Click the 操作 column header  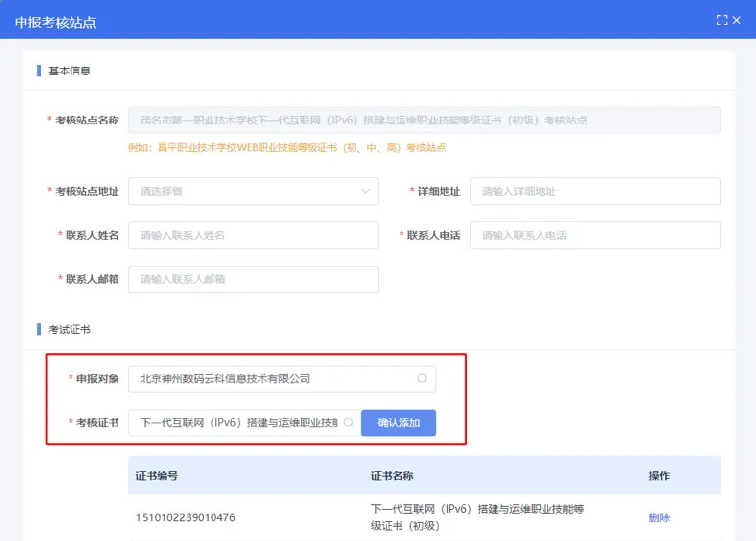coord(659,476)
